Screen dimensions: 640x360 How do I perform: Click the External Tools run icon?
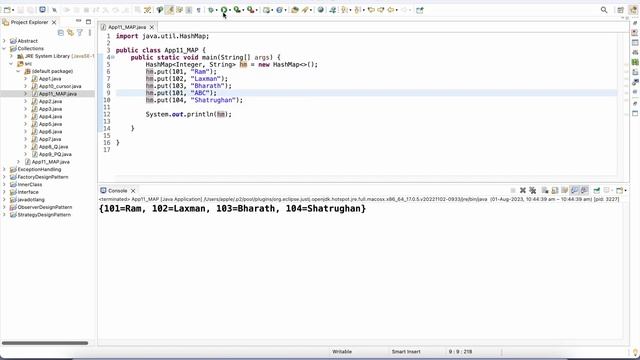pyautogui.click(x=251, y=10)
